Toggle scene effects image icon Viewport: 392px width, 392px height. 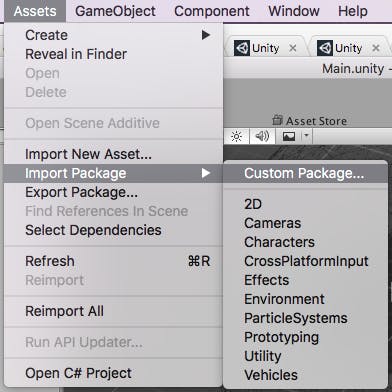(x=289, y=136)
